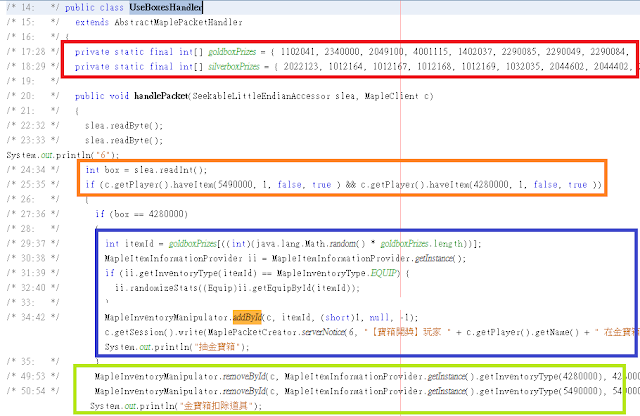
Task: Click prize value 2340000 in goldboxPrizes
Action: click(x=342, y=52)
